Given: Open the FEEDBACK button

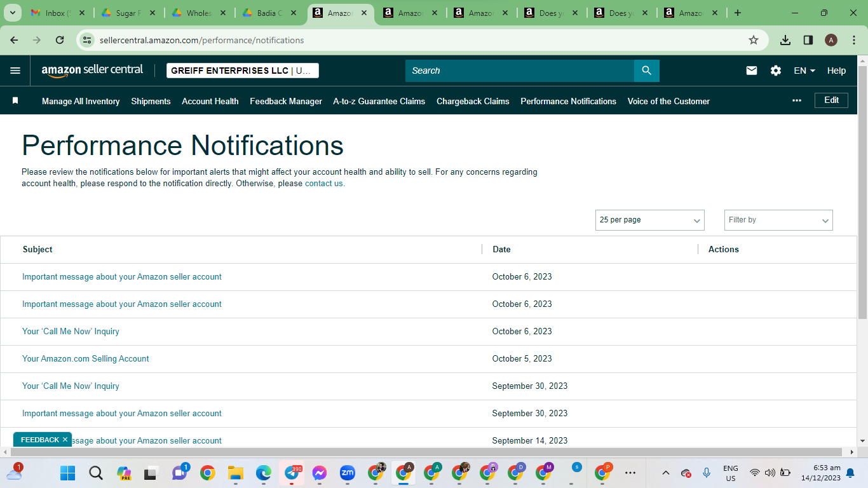Looking at the screenshot, I should (x=39, y=440).
